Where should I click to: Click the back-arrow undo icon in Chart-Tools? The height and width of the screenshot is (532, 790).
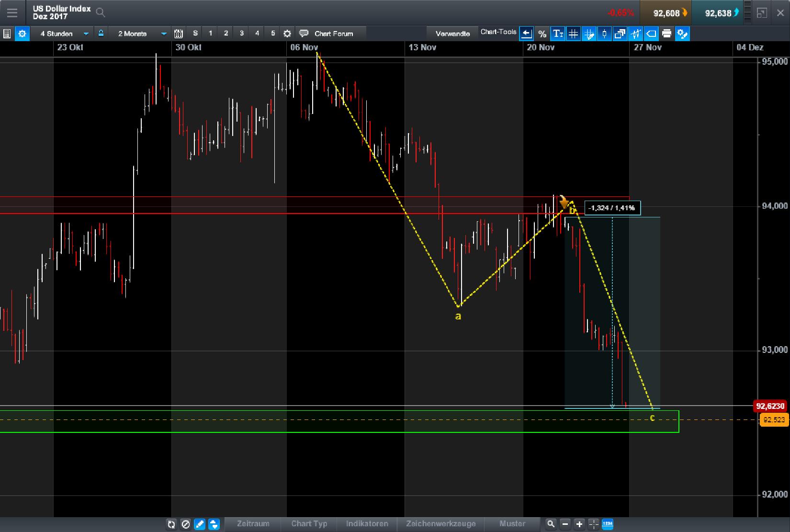click(526, 33)
